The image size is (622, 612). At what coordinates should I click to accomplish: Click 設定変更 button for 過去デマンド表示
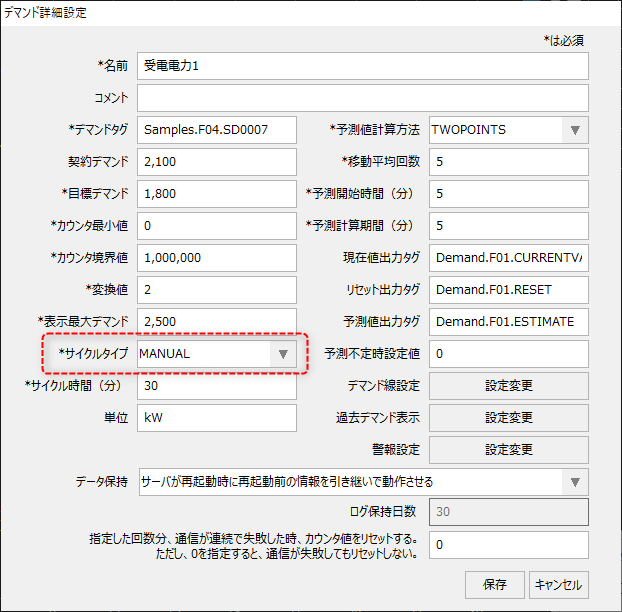click(509, 418)
